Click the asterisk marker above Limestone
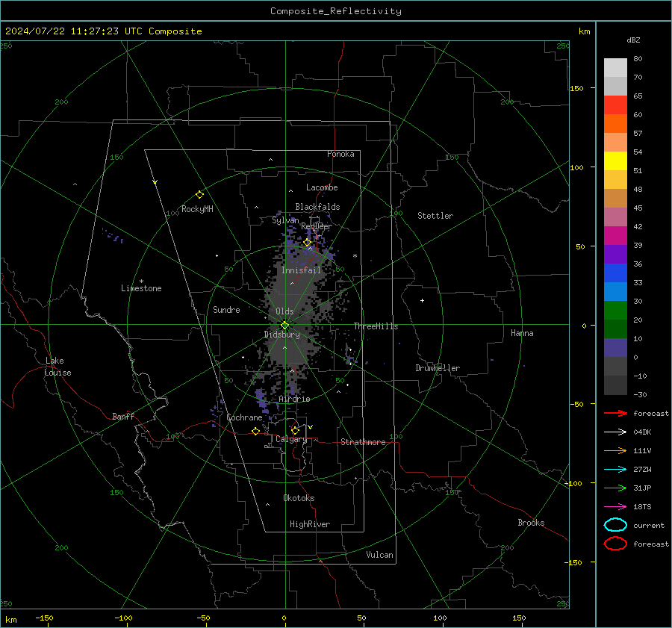 point(141,282)
